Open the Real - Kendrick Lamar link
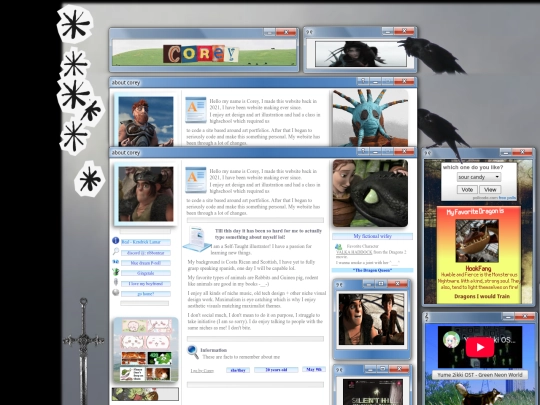 [x=146, y=242]
